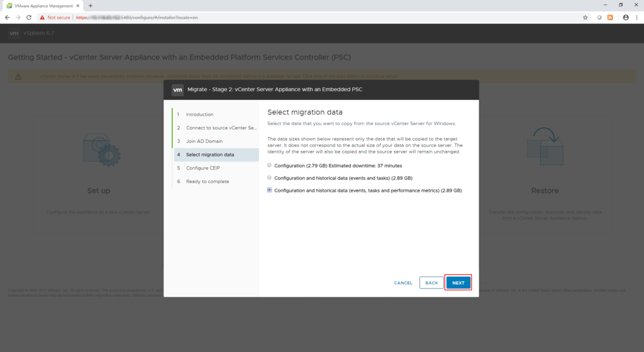Click the browser Back arrow
Viewport: 644px width, 352px height.
pos(7,17)
